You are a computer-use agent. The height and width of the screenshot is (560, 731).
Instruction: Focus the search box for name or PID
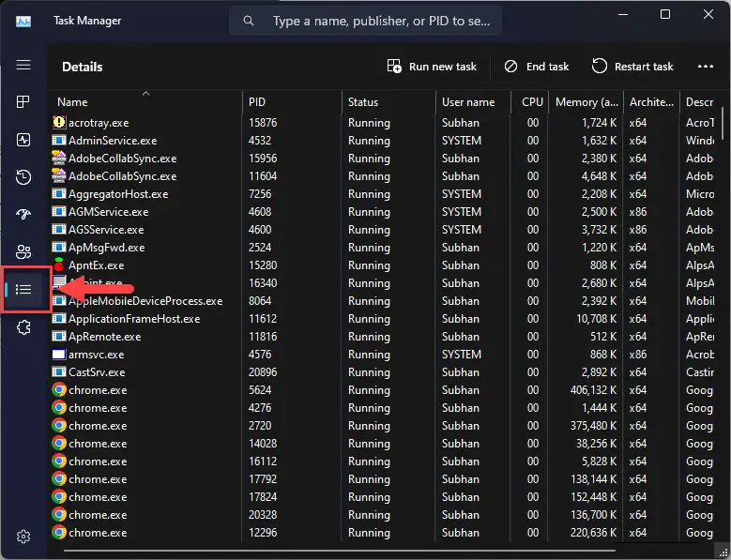pyautogui.click(x=365, y=21)
